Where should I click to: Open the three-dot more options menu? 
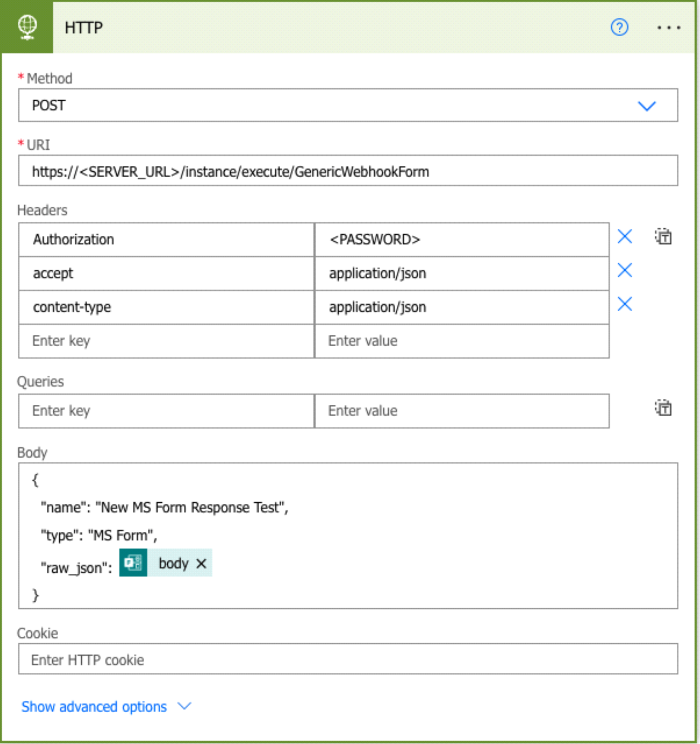[x=669, y=28]
